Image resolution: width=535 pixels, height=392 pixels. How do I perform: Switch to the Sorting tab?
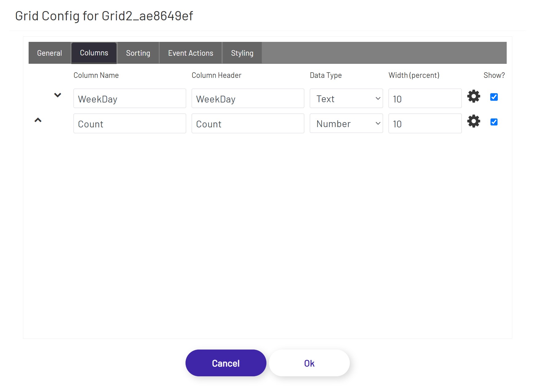[x=138, y=53]
